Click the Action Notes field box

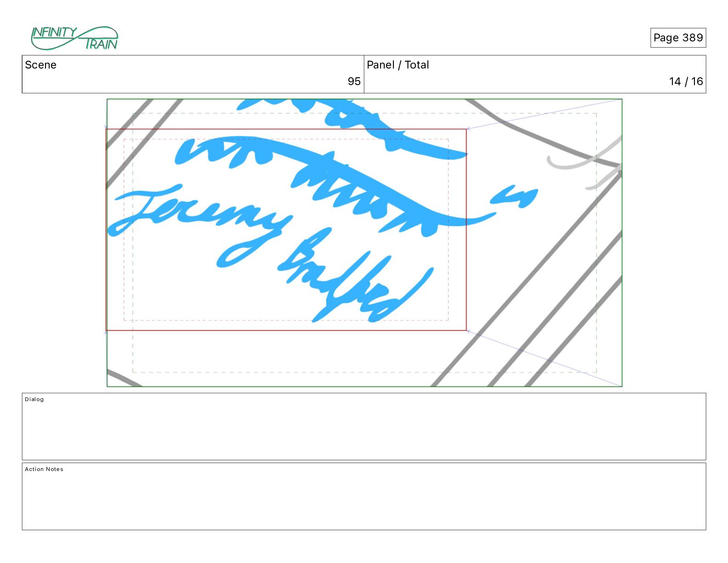point(364,496)
